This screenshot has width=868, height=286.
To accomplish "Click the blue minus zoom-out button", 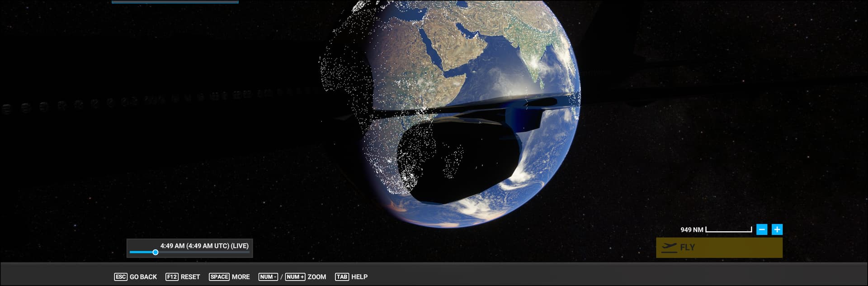I will pyautogui.click(x=762, y=229).
